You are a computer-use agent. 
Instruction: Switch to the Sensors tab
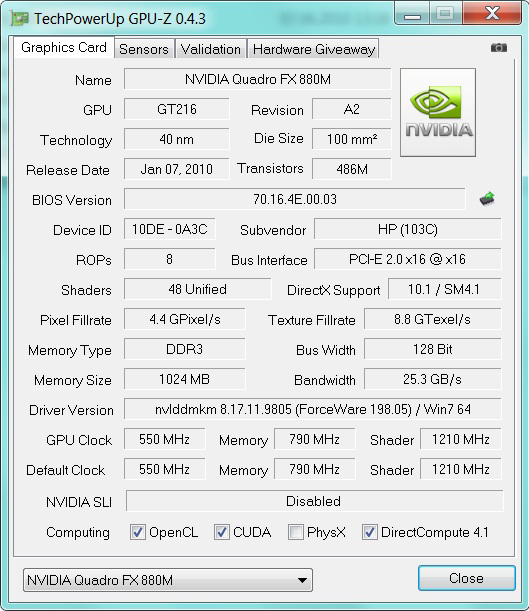coord(144,49)
